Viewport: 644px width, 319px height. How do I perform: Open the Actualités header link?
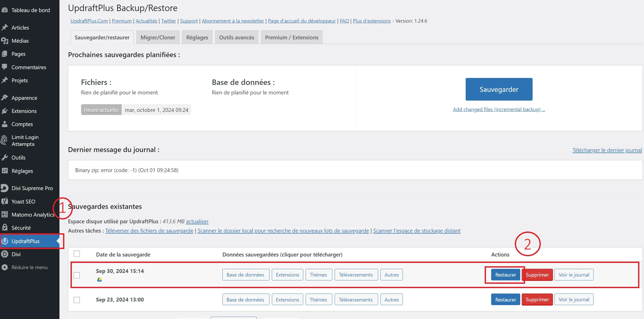pos(146,21)
